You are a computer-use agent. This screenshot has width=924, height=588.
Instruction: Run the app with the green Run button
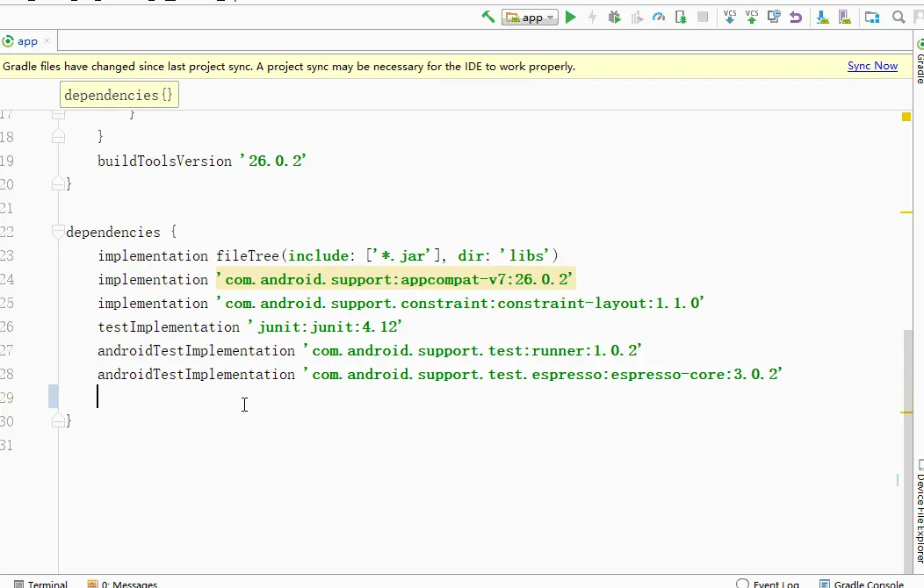[x=570, y=16]
